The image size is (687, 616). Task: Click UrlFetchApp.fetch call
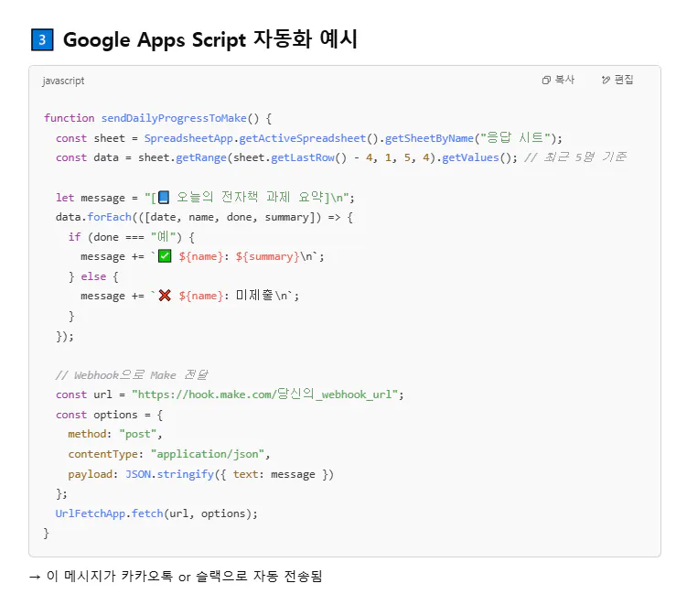[109, 513]
